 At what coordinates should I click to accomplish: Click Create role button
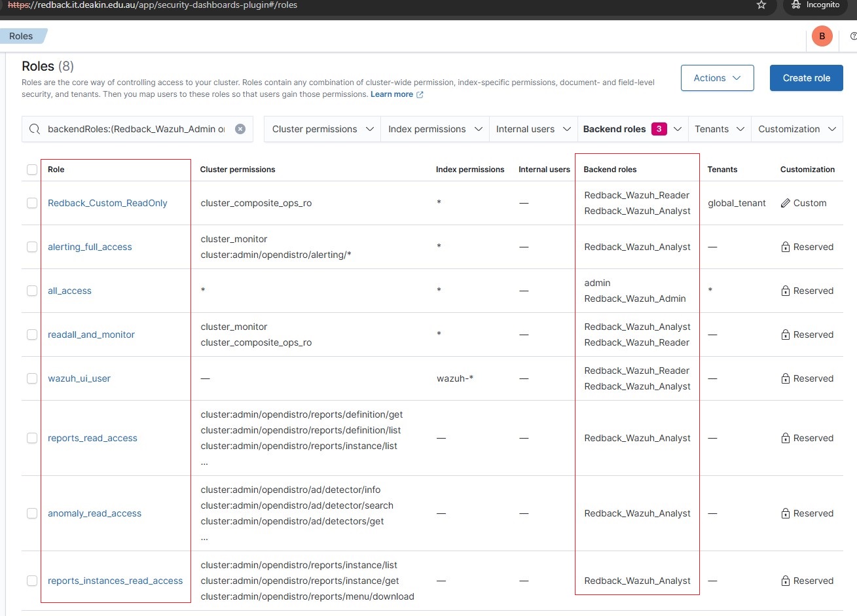point(807,78)
